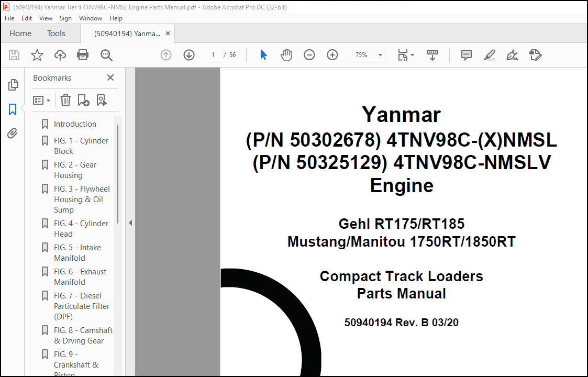Jump to the Introduction bookmark
588x377 pixels.
point(75,124)
